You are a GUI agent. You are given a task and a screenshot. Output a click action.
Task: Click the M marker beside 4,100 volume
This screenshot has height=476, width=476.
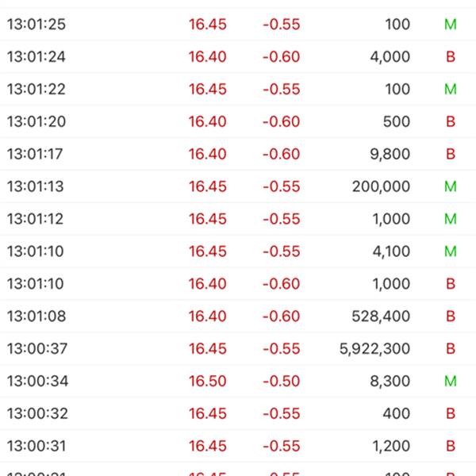pyautogui.click(x=450, y=251)
